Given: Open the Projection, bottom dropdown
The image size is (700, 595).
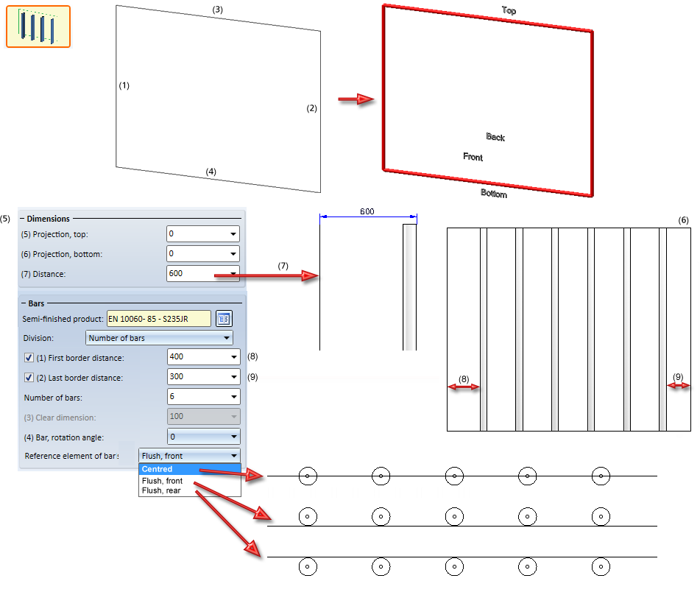Looking at the screenshot, I should [233, 254].
